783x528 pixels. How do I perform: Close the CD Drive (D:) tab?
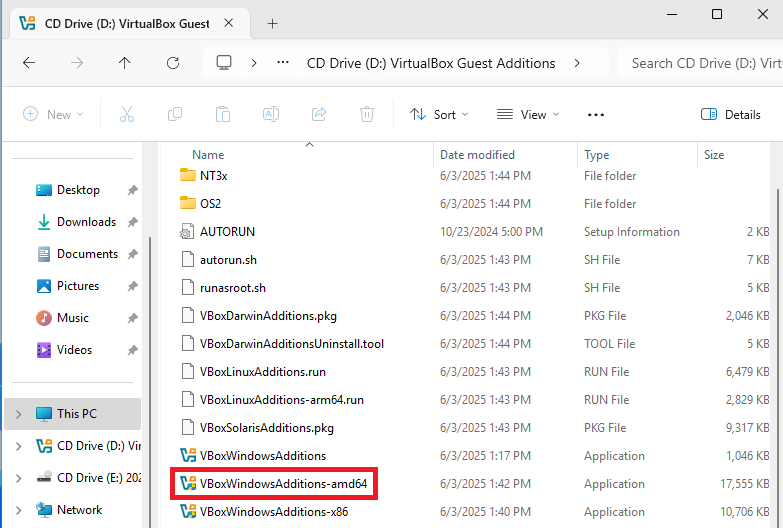click(x=229, y=23)
